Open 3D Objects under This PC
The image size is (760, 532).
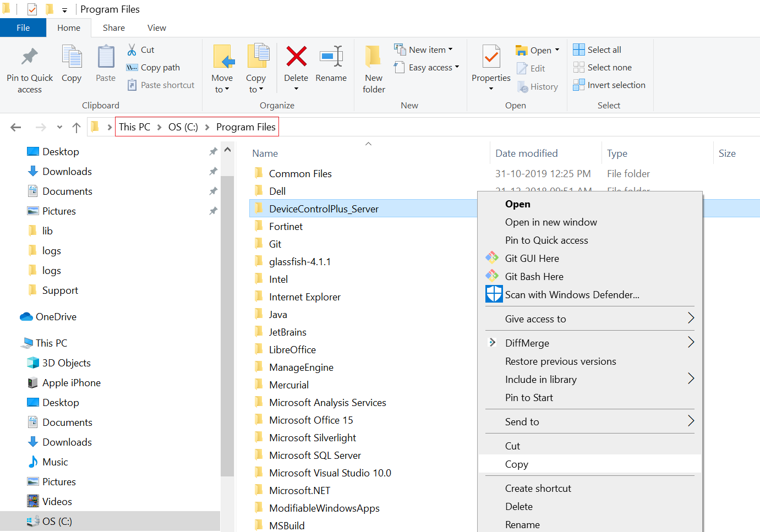[x=66, y=363]
